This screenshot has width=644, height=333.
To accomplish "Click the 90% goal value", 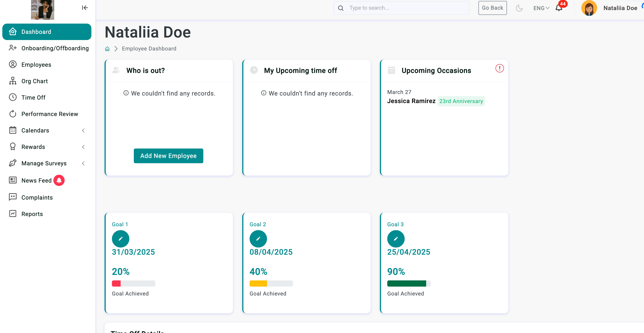I will 396,272.
